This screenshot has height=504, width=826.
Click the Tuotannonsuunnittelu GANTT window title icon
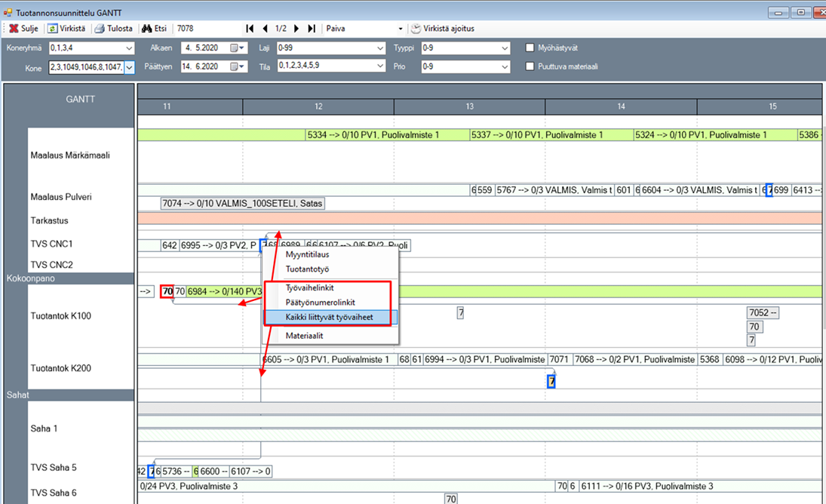[x=8, y=12]
